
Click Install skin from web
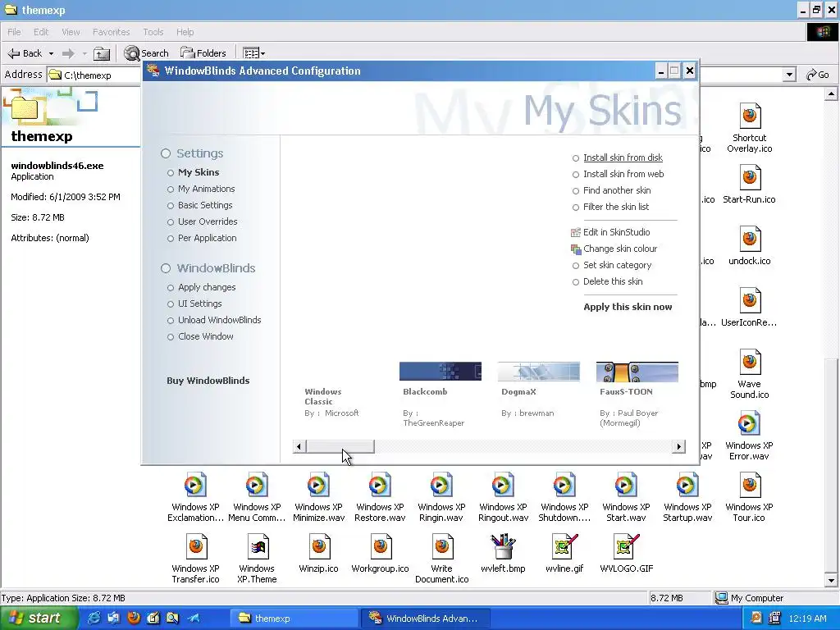point(623,174)
